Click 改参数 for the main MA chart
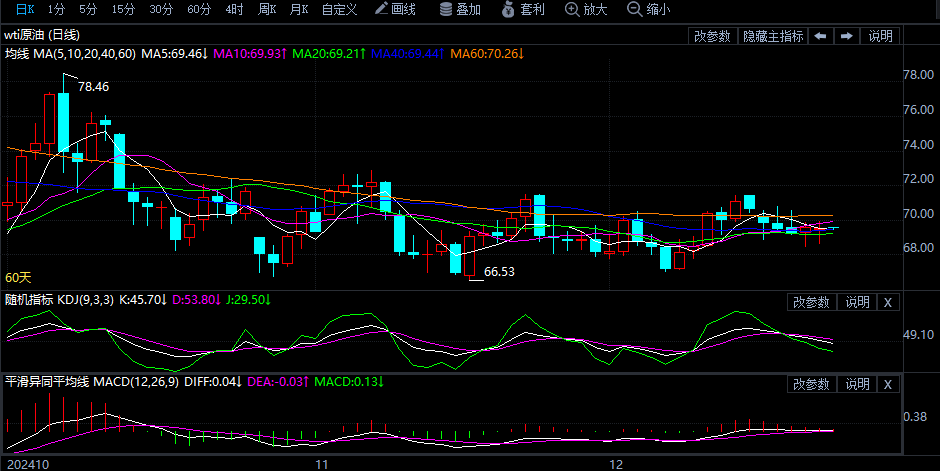940x471 pixels. click(x=712, y=36)
